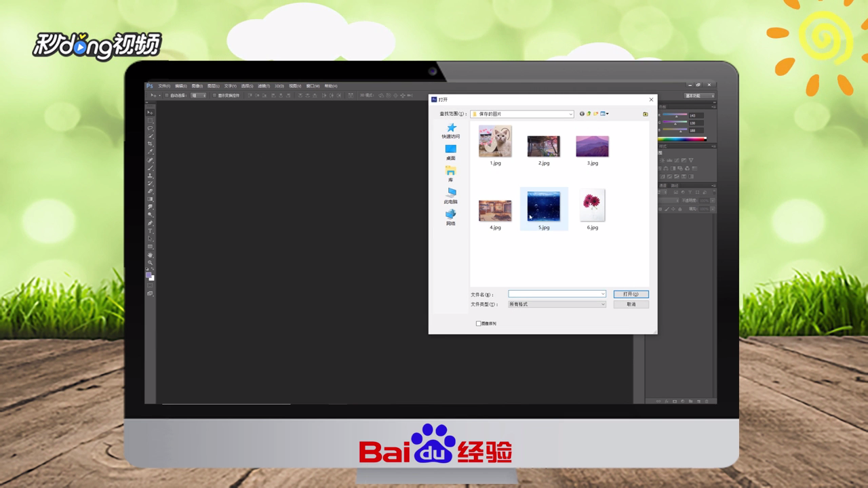868x488 pixels.
Task: Click the 取消 (Cancel) button
Action: 631,304
